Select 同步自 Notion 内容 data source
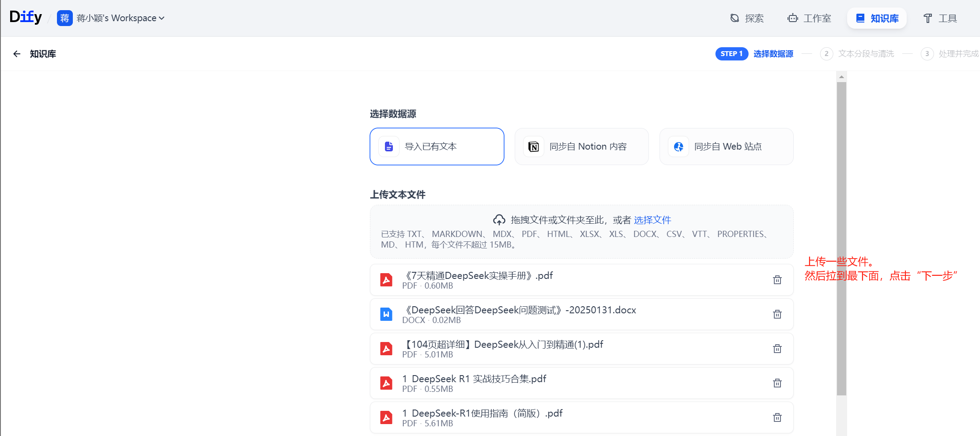This screenshot has width=980, height=436. pos(582,147)
